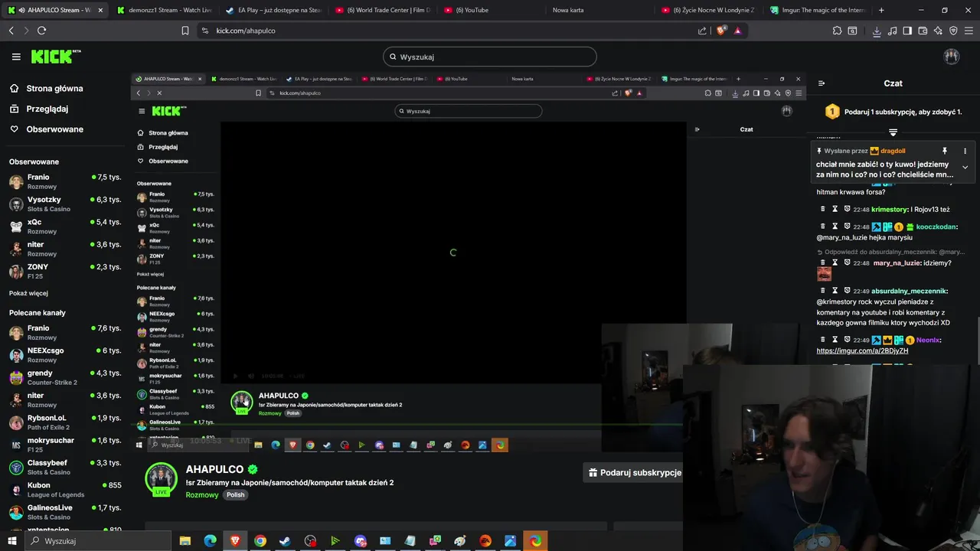Open Chrome from the Windows taskbar
Image resolution: width=980 pixels, height=551 pixels.
pos(260,541)
